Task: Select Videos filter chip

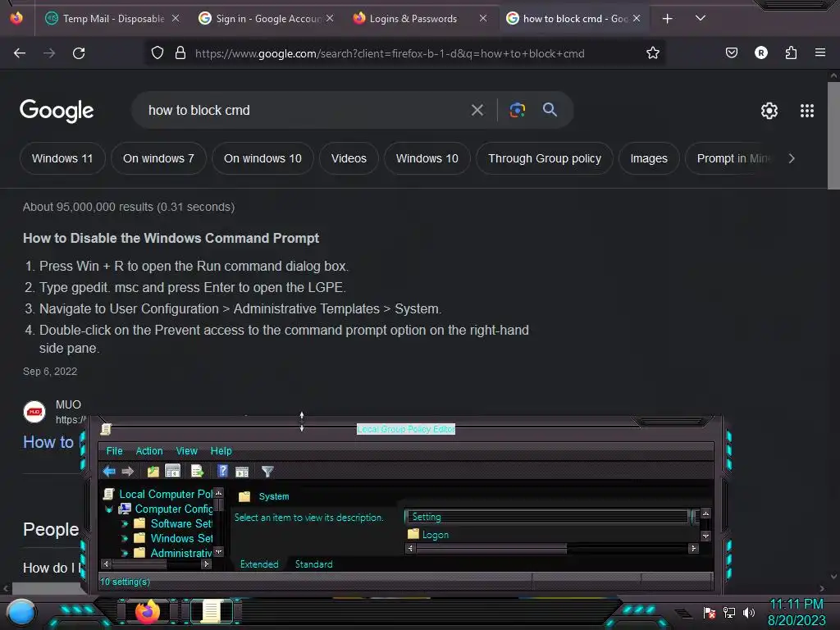Action: coord(349,158)
